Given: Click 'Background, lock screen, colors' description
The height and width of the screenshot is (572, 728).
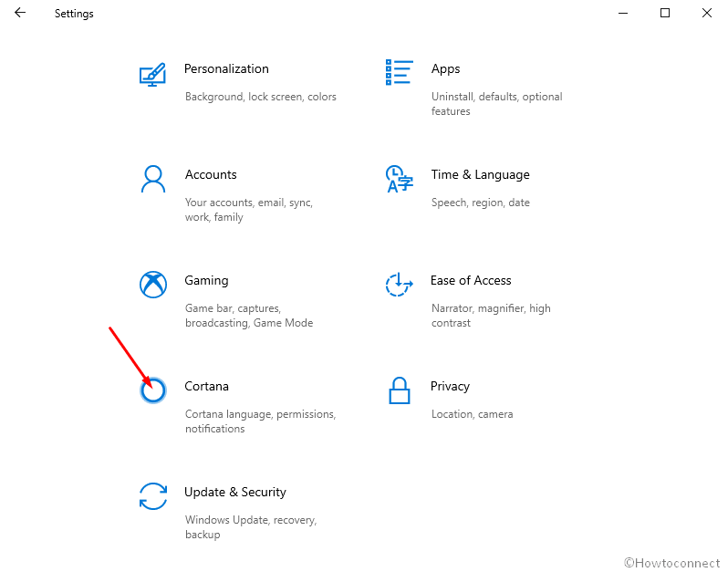Looking at the screenshot, I should [x=261, y=97].
